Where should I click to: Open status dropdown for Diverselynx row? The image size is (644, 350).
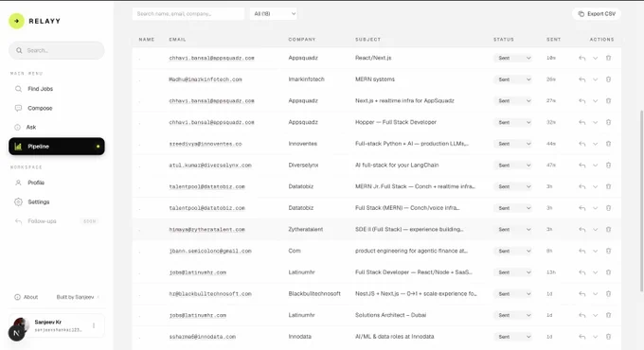tap(512, 166)
